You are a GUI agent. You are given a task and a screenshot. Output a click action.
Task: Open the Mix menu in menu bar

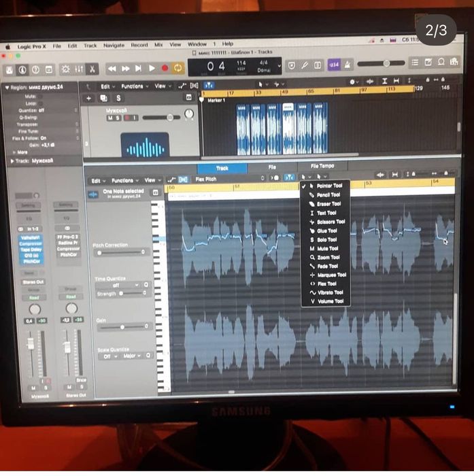(158, 45)
